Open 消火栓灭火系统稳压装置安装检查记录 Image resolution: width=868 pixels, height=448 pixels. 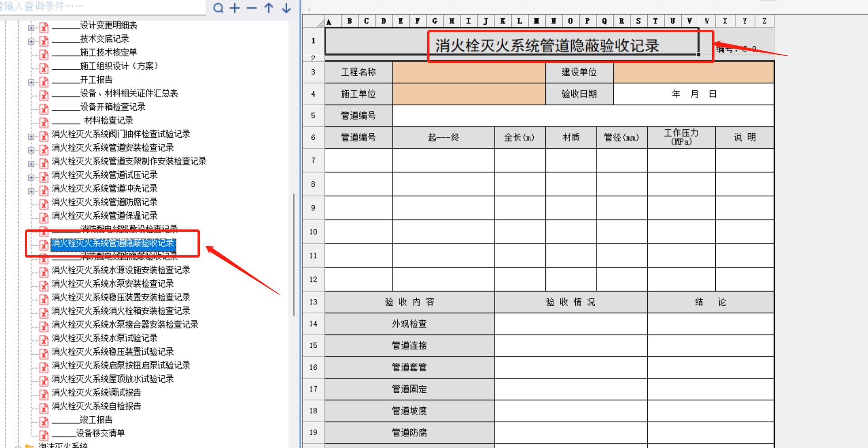[121, 297]
